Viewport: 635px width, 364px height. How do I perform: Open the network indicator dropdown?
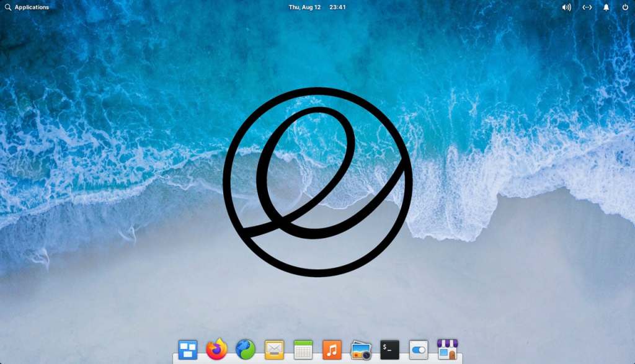click(x=585, y=7)
